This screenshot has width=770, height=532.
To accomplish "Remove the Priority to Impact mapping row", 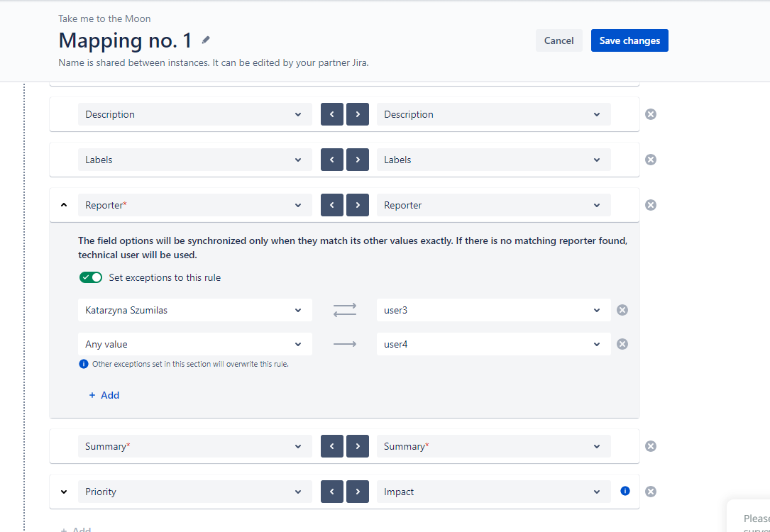I will tap(651, 492).
